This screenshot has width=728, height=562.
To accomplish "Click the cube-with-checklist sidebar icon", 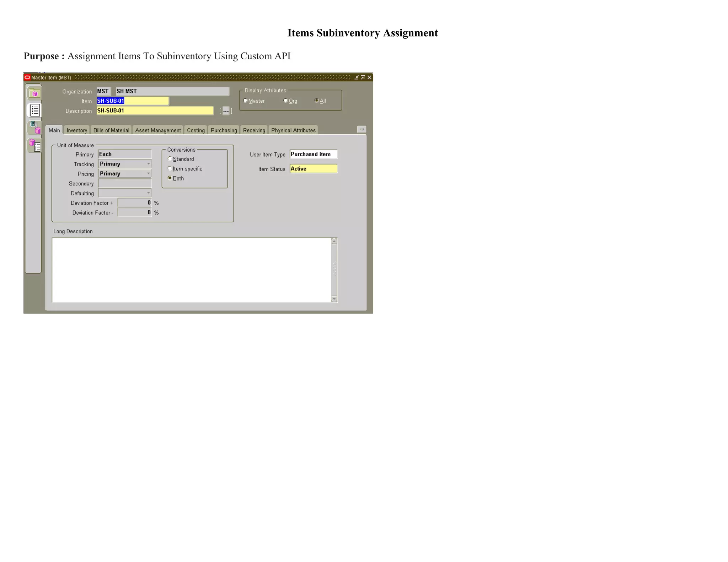I will (x=34, y=145).
